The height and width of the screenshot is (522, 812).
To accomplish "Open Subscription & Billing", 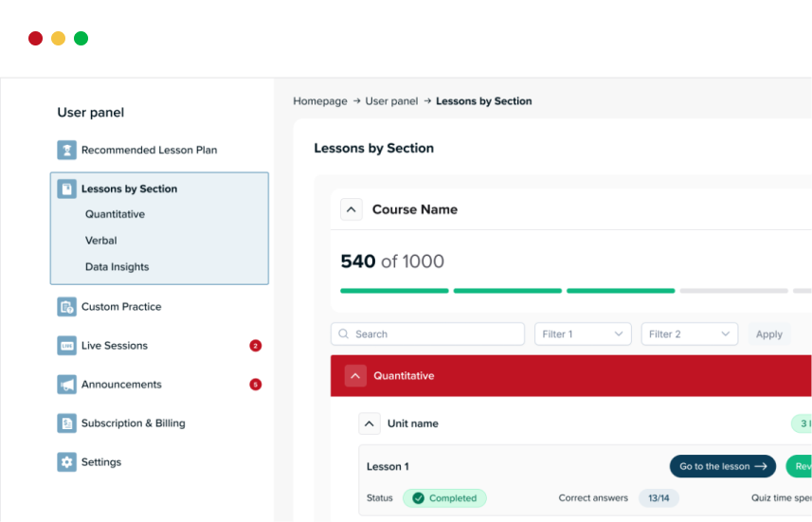I will [x=133, y=423].
